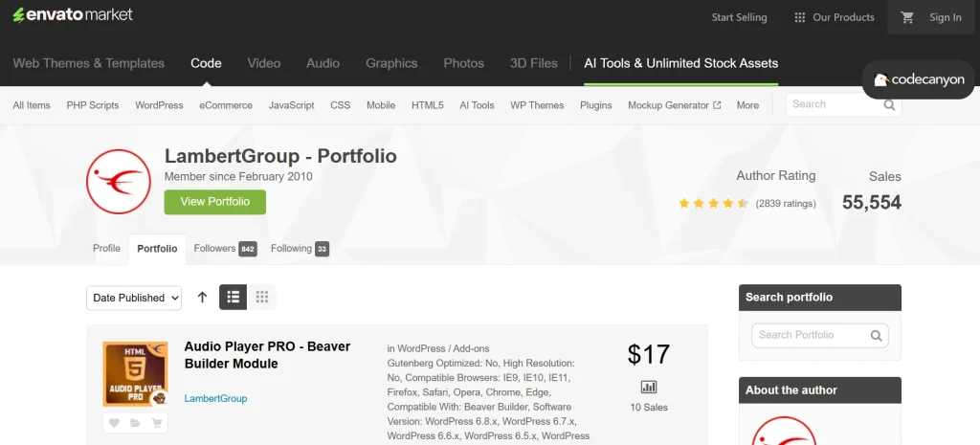Screen dimensions: 980x445
Task: Click the Search Portfolio magnifier icon
Action: (876, 336)
